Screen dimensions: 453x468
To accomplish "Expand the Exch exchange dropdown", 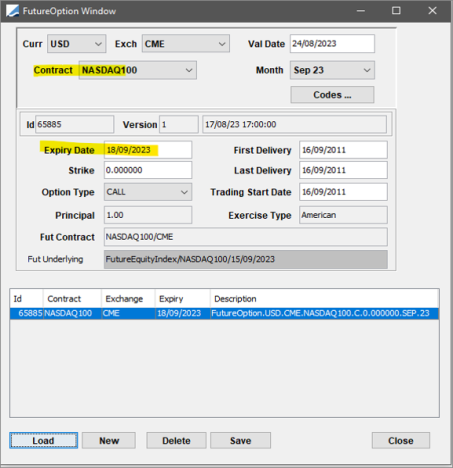I will 186,44.
